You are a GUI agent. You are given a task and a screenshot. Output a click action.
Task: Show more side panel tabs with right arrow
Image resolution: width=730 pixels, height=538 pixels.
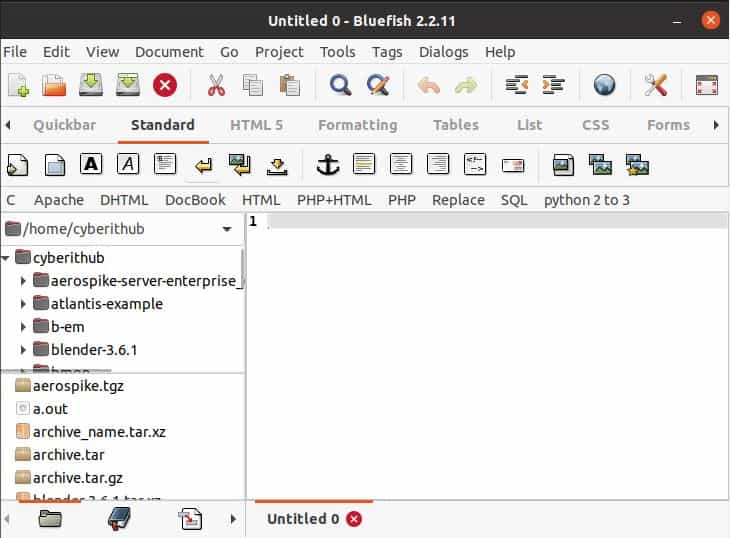point(233,518)
